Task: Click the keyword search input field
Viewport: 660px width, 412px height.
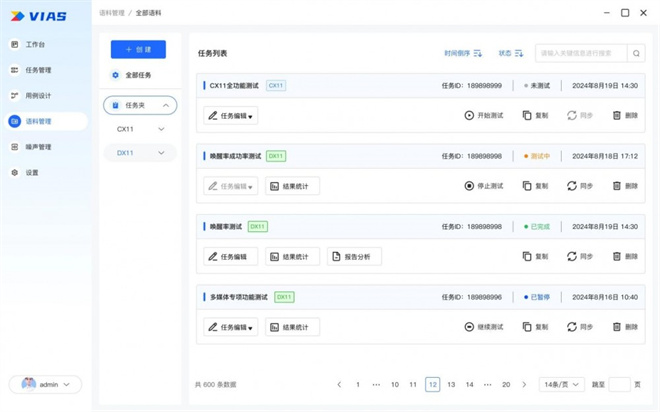Action: point(580,53)
